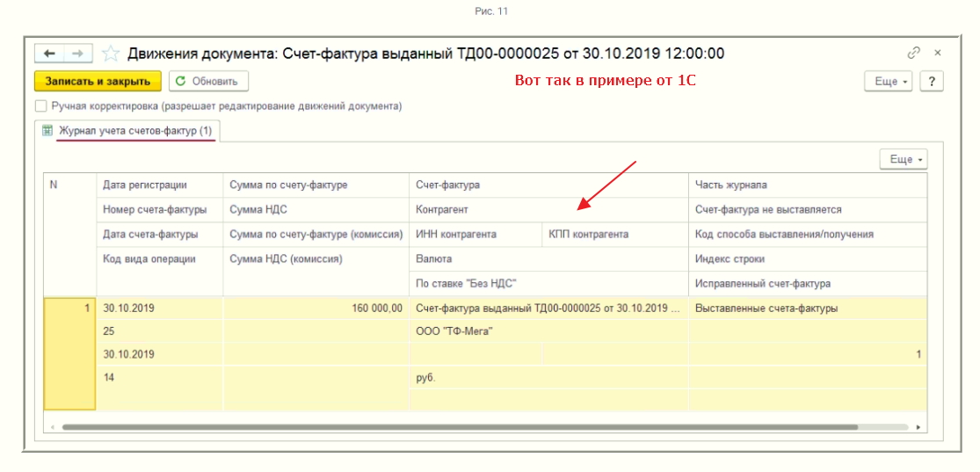Open help with the question mark button
This screenshot has height=472, width=980.
pos(931,81)
